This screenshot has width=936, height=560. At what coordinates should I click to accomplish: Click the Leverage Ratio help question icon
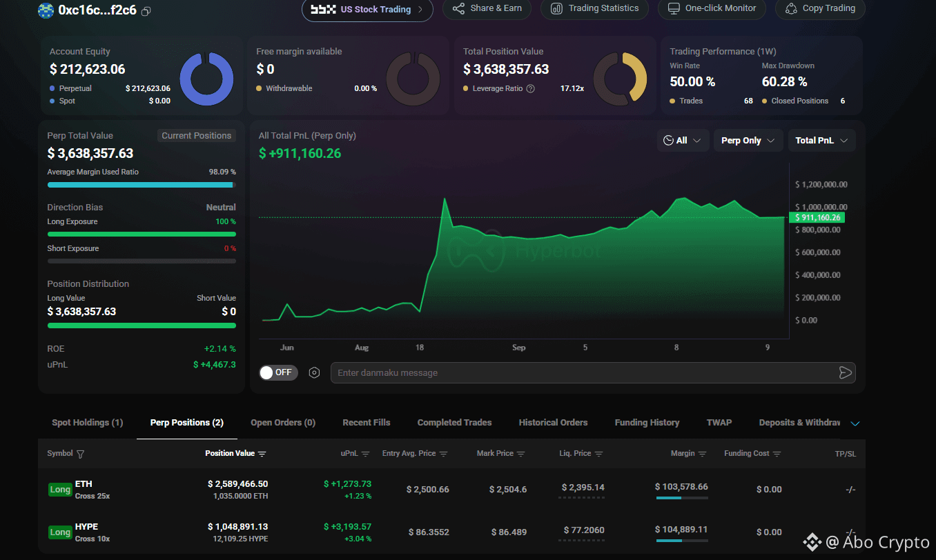[530, 88]
